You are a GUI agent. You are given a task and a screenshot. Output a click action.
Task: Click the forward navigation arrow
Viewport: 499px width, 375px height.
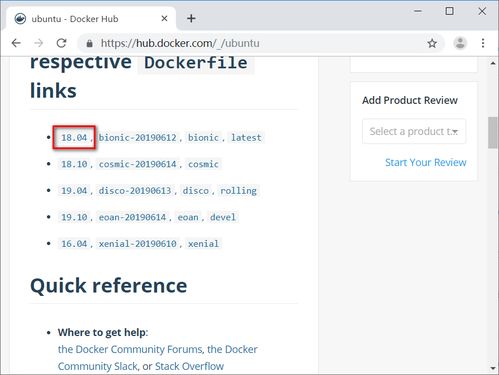(39, 43)
